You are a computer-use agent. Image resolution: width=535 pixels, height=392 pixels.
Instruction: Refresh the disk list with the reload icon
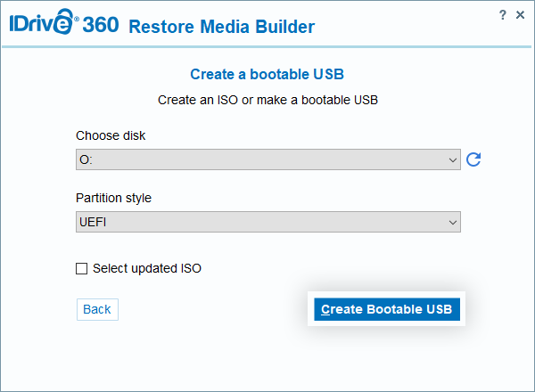click(x=474, y=159)
